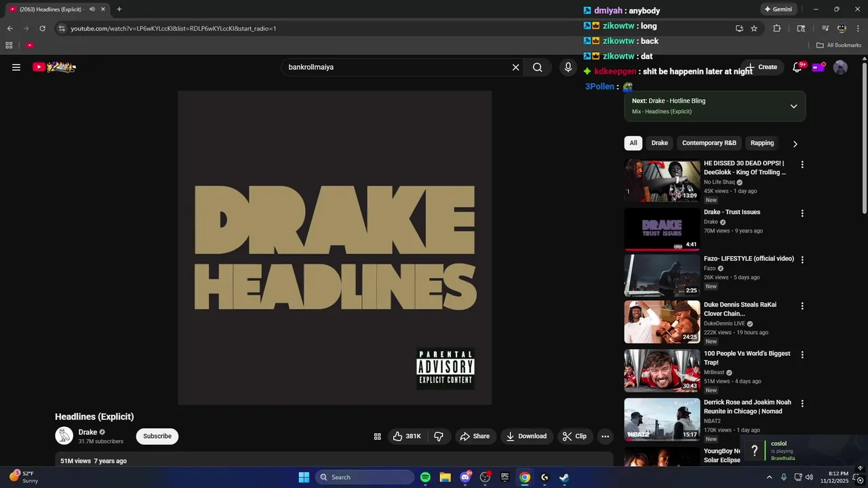868x488 pixels.
Task: Open Logitech G HUB from taskbar
Action: click(x=545, y=477)
